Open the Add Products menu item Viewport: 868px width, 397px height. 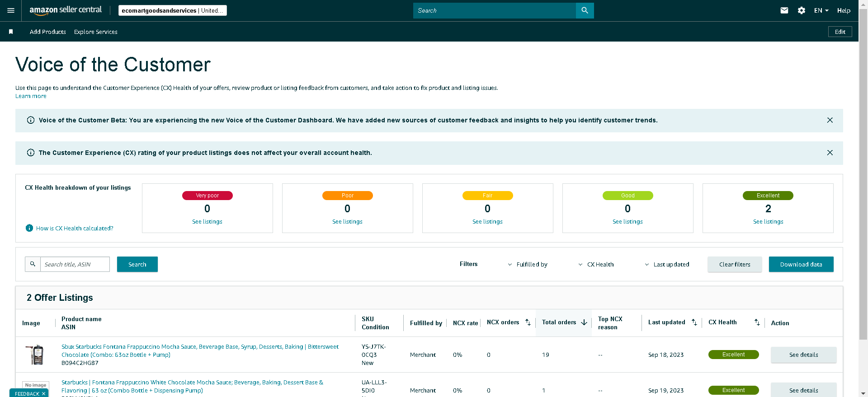coord(48,32)
